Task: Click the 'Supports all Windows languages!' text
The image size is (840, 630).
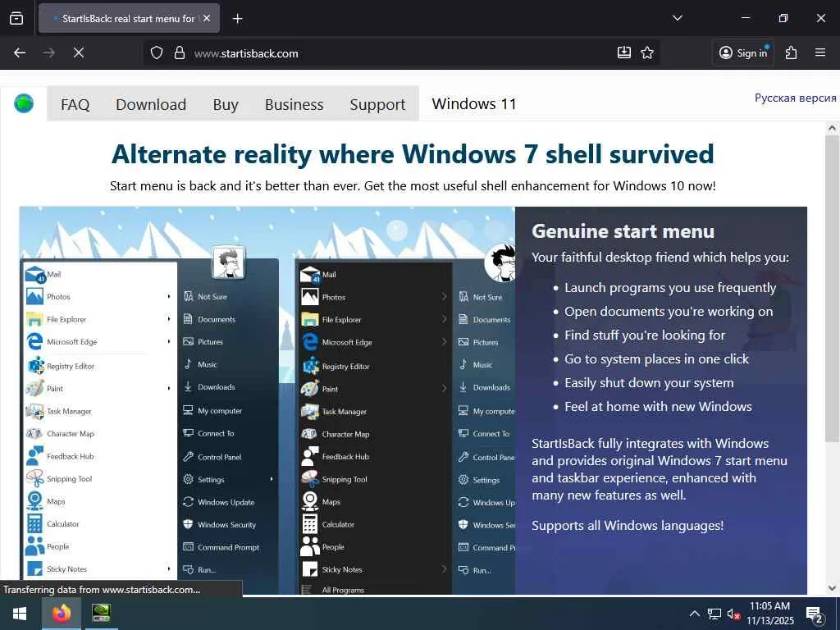Action: [628, 526]
